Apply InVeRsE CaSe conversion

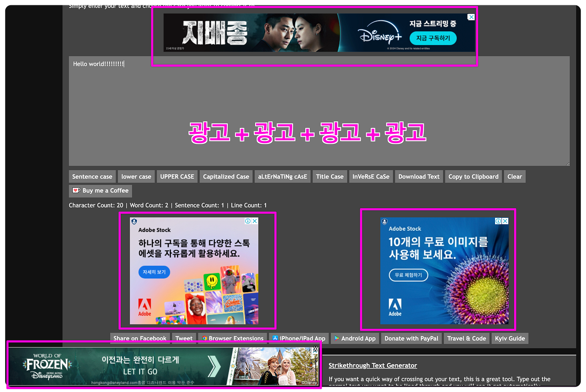coord(371,177)
